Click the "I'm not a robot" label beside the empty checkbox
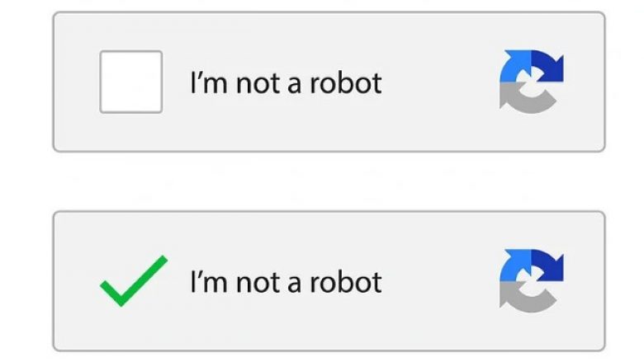644x362 pixels. (286, 82)
